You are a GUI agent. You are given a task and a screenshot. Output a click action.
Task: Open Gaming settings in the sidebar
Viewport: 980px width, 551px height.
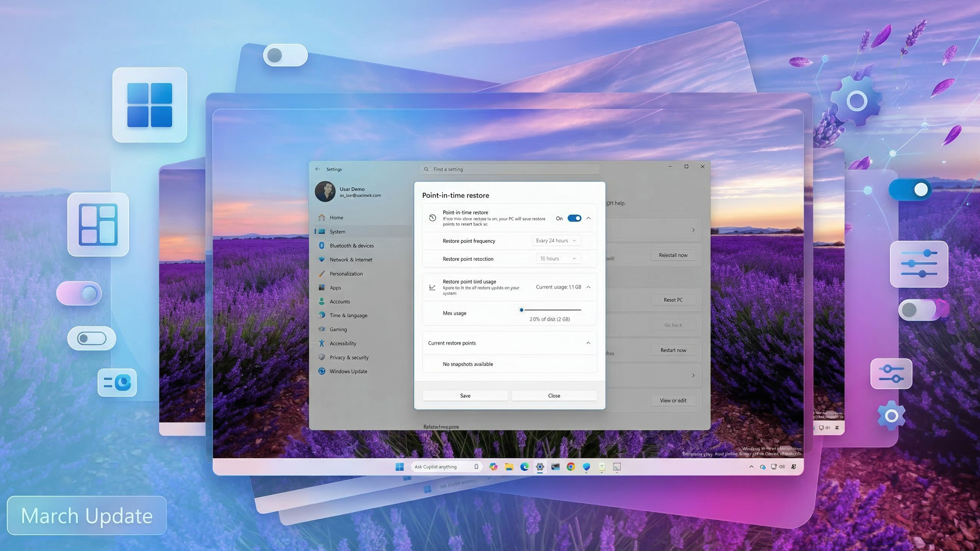click(x=338, y=329)
